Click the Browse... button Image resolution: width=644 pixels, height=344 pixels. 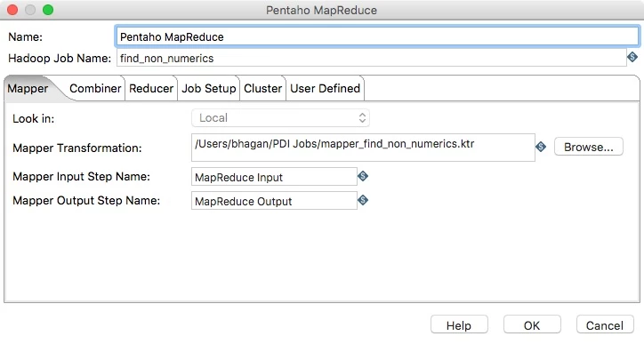589,147
